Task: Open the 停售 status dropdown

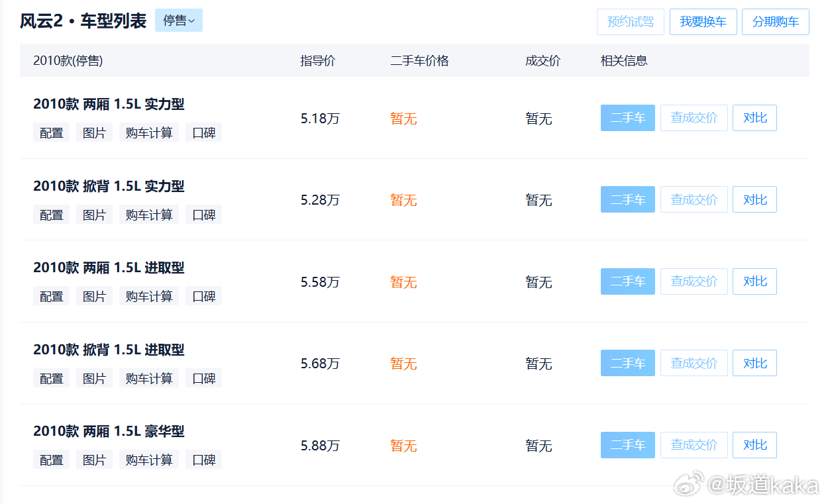Action: point(179,21)
